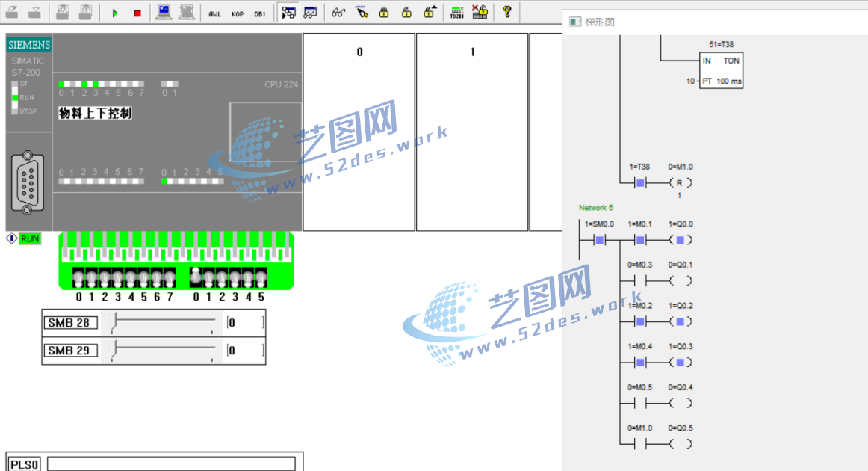868x471 pixels.
Task: Switch input I0.5 toggle
Action: pos(144,277)
